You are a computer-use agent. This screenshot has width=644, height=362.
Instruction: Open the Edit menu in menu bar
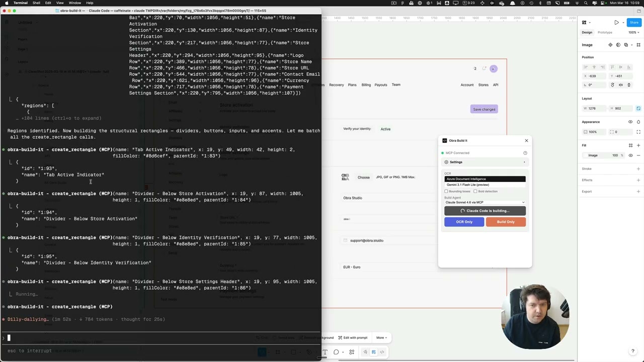48,3
